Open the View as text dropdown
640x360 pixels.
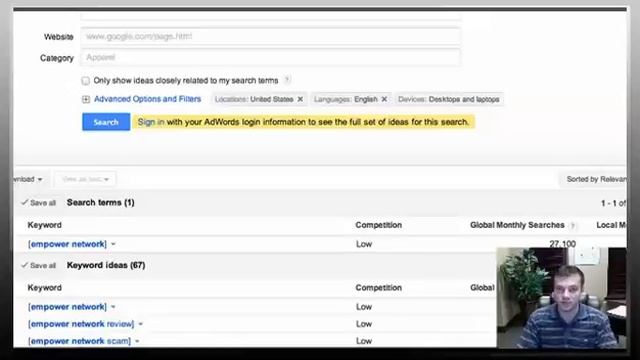point(85,179)
